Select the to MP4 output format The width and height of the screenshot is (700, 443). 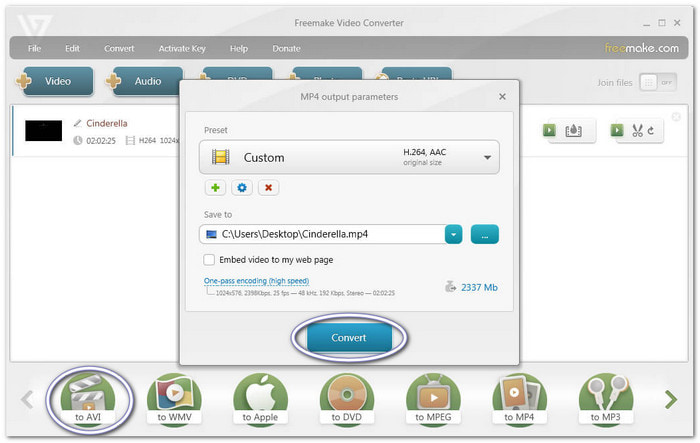[x=519, y=398]
